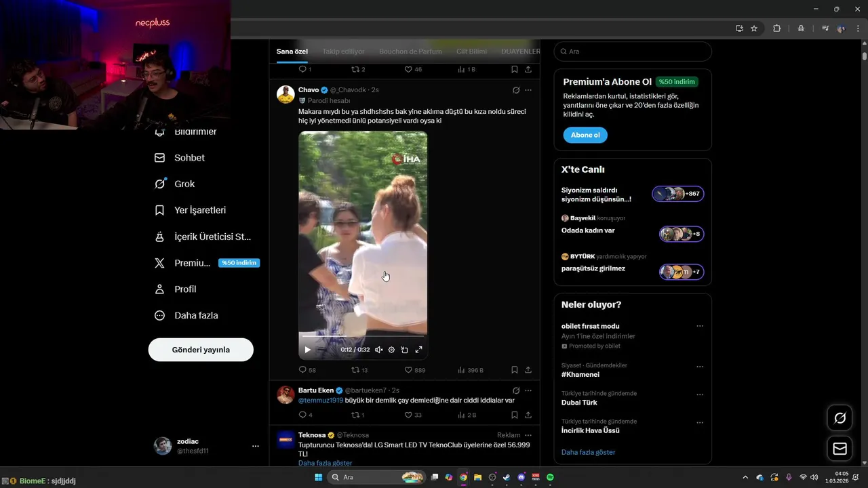The height and width of the screenshot is (488, 868).
Task: Open Windows Start menu
Action: click(318, 477)
